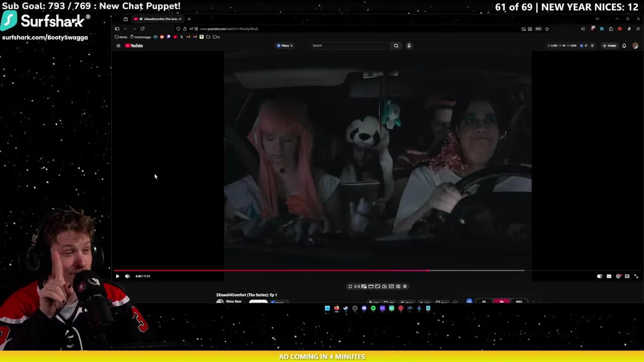The width and height of the screenshot is (644, 362).
Task: Open the Firefox icon in the taskbar
Action: (x=337, y=308)
